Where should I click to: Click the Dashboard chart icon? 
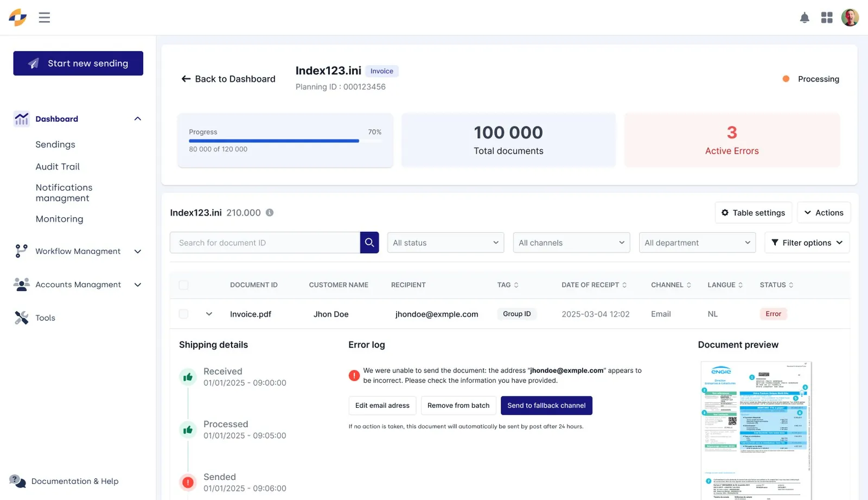(22, 119)
